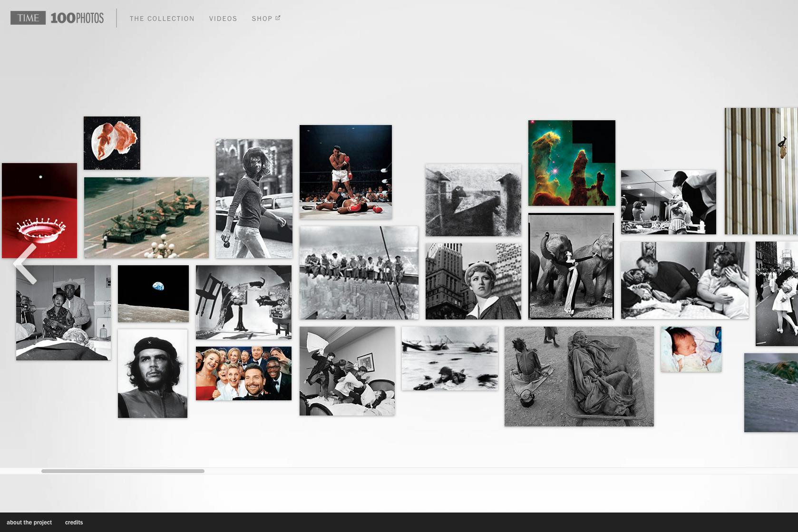
Task: Open the Oscars group selfie photo
Action: [243, 373]
